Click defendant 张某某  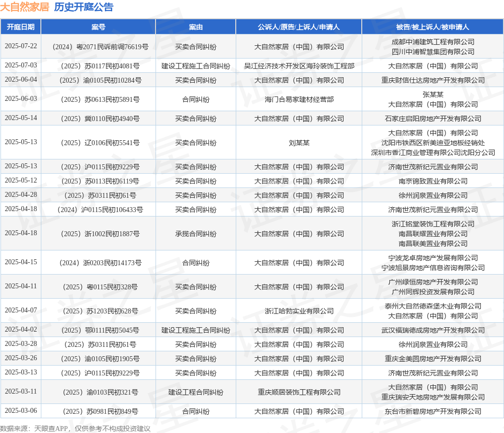[433, 94]
